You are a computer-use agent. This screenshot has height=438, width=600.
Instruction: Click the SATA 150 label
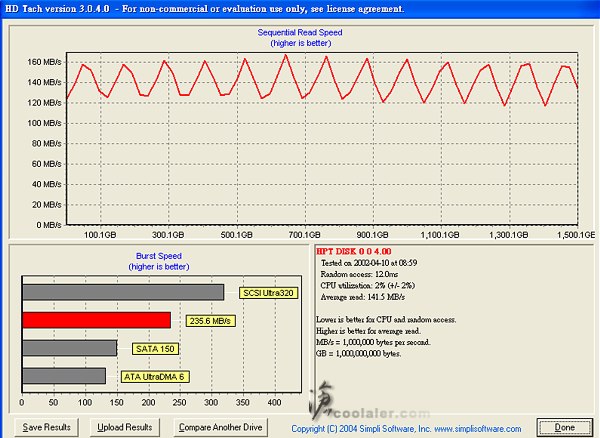coord(155,349)
